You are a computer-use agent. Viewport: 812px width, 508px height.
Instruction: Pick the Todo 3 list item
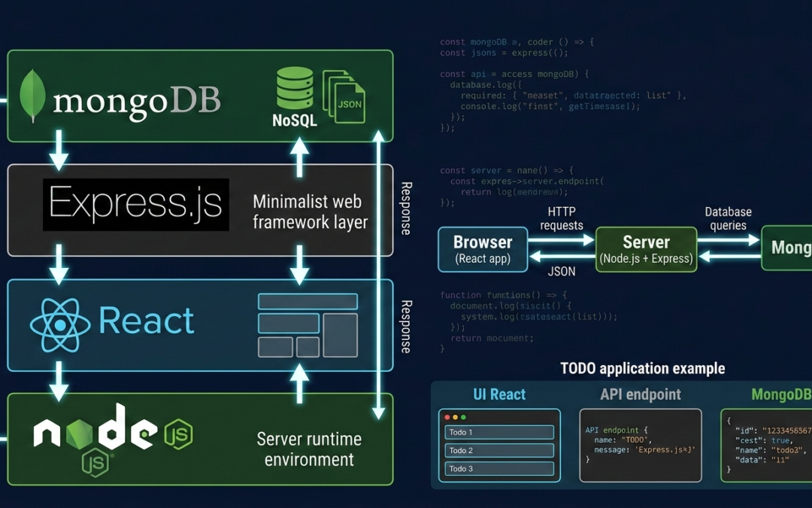tap(498, 469)
